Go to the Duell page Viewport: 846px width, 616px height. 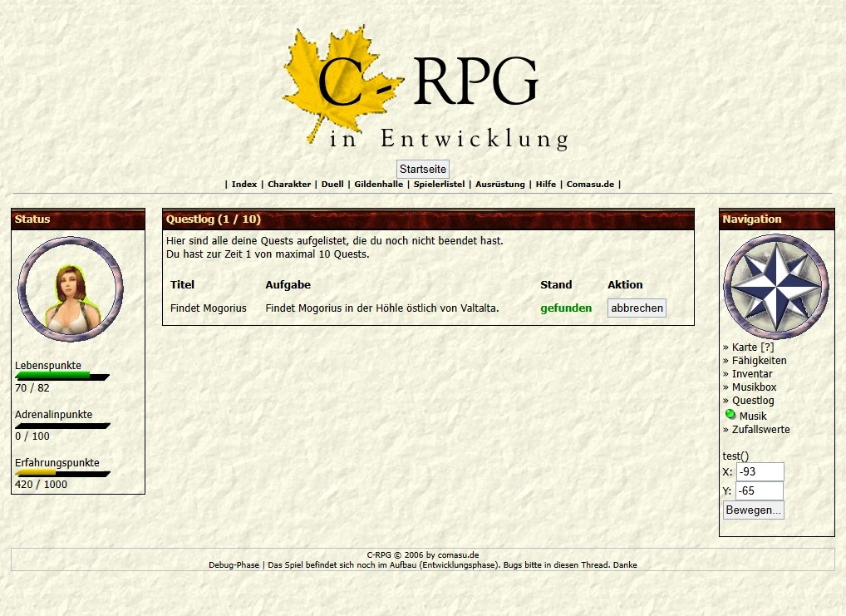pos(332,184)
